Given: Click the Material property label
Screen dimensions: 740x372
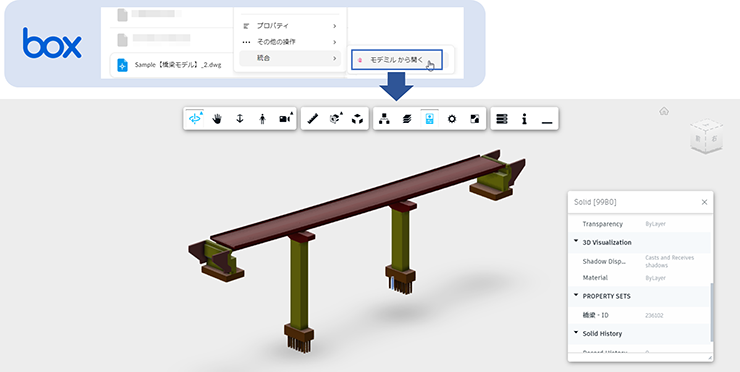Looking at the screenshot, I should 595,278.
